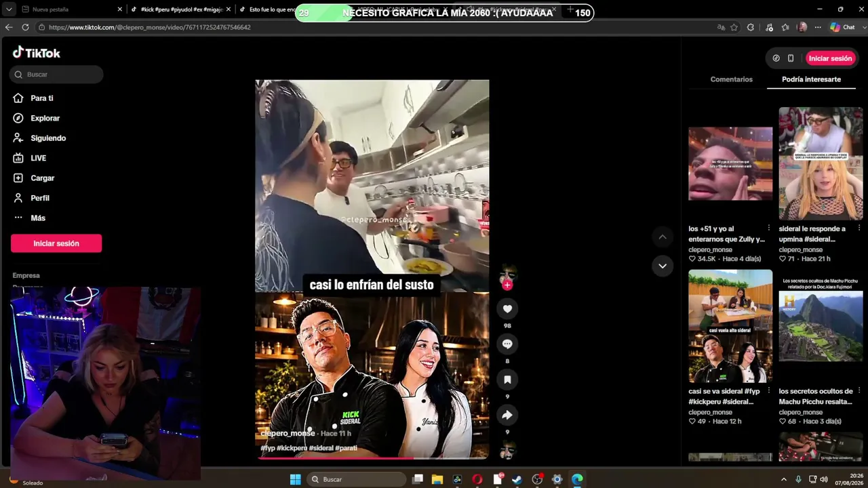Screen dimensions: 868x488
Task: Reload the page with refresh icon
Action: click(25, 27)
